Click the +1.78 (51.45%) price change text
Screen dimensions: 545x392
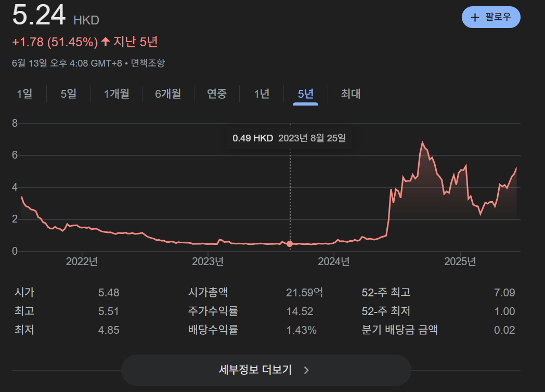coord(55,42)
